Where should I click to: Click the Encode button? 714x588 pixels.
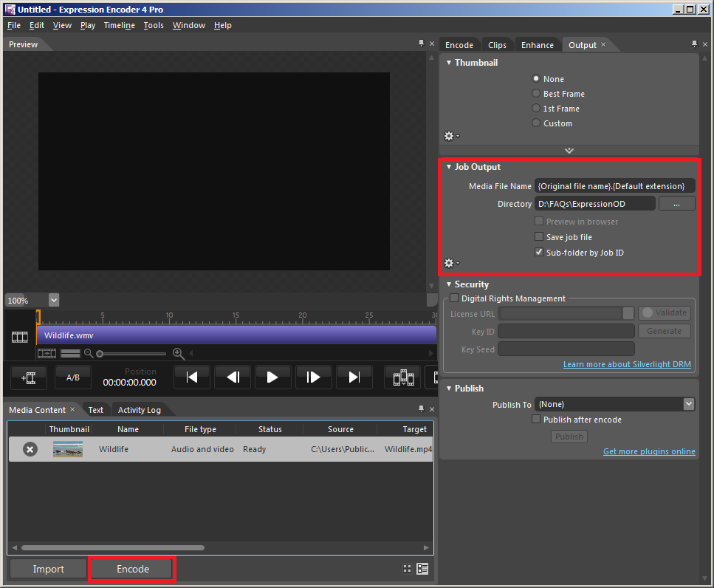[x=132, y=569]
